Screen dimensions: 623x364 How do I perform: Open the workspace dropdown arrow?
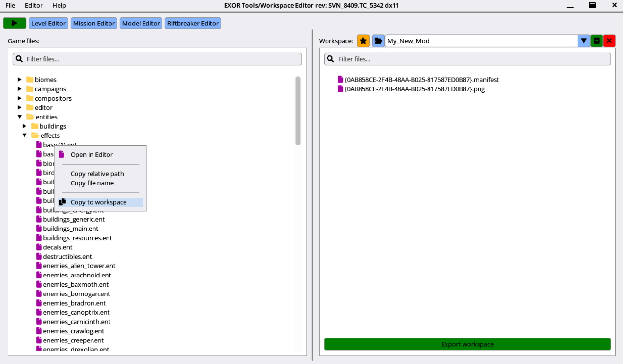click(584, 41)
